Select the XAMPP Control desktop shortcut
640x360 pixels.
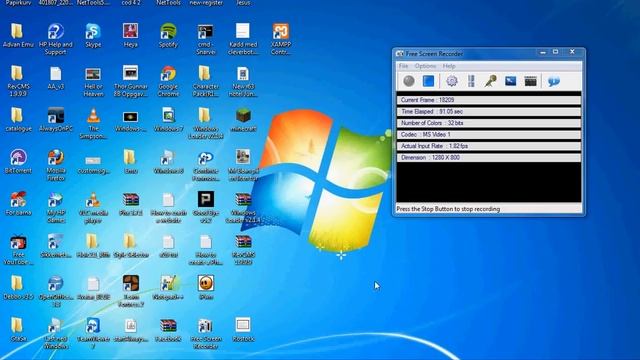281,39
